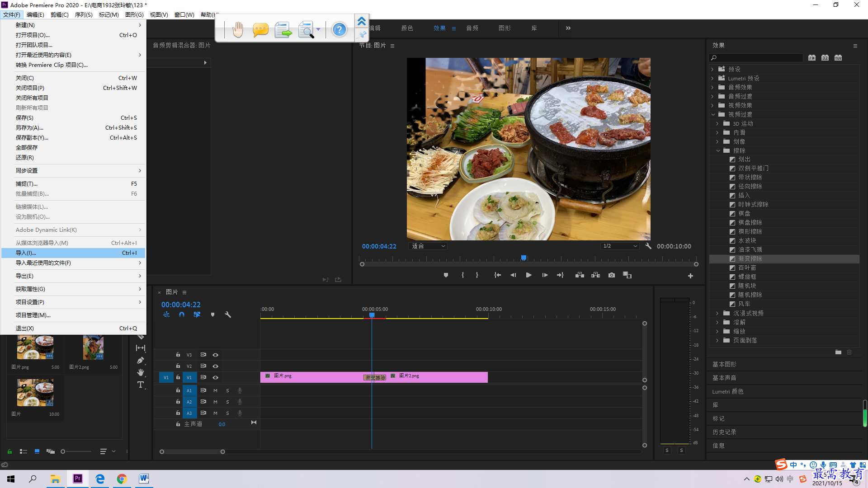Collapse the 视频过渡 folder
This screenshot has width=868, height=488.
click(x=713, y=114)
